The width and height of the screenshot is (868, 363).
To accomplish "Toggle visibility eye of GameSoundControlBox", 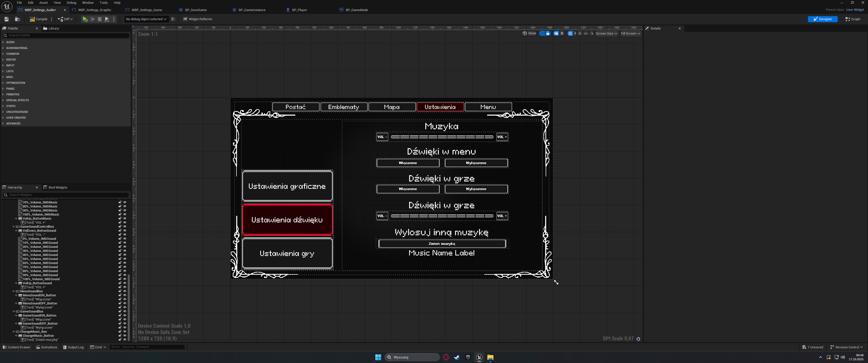I will point(125,226).
